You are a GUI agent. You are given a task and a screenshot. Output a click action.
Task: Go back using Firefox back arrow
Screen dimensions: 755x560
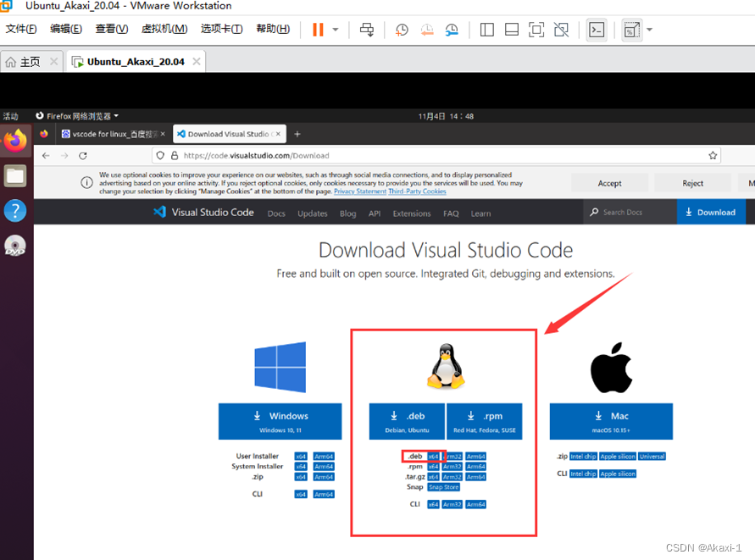pyautogui.click(x=46, y=156)
